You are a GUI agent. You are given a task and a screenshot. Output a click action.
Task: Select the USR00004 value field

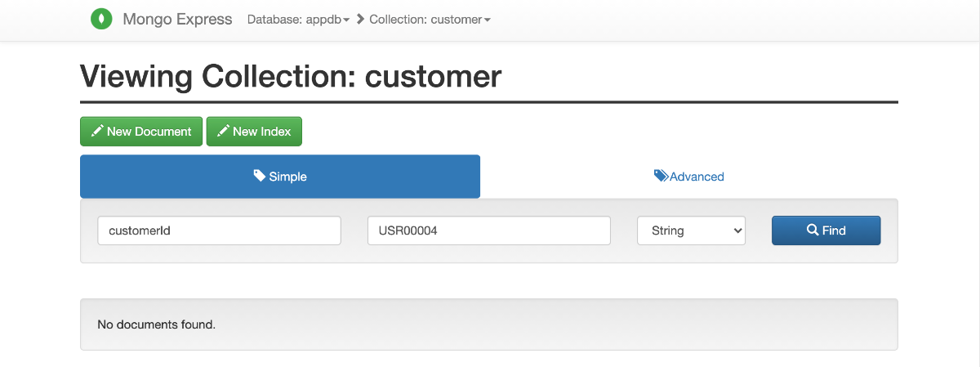click(x=489, y=230)
